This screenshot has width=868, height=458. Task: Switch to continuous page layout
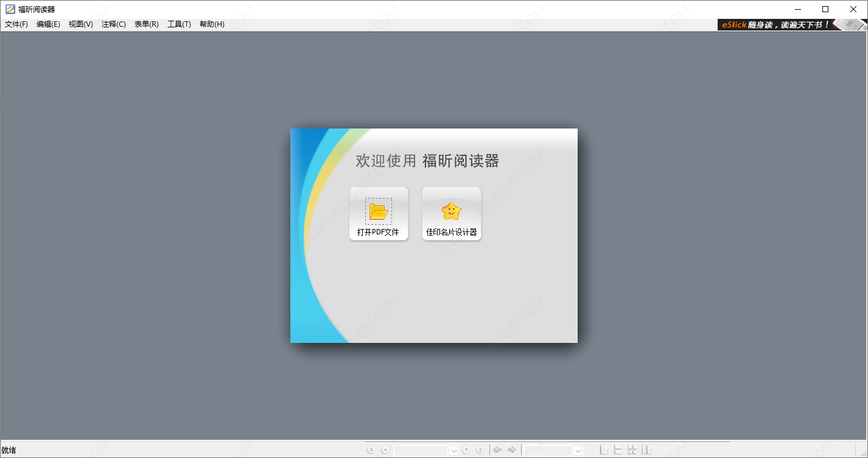618,450
